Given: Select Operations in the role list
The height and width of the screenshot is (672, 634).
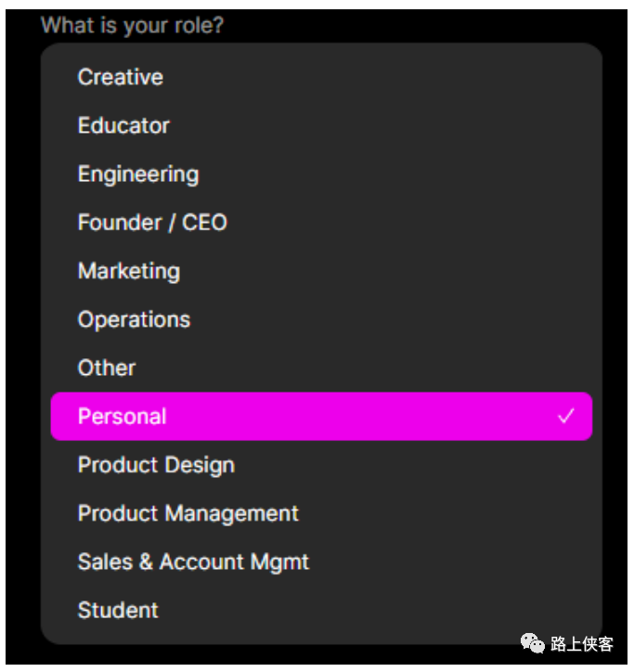Looking at the screenshot, I should [x=134, y=319].
